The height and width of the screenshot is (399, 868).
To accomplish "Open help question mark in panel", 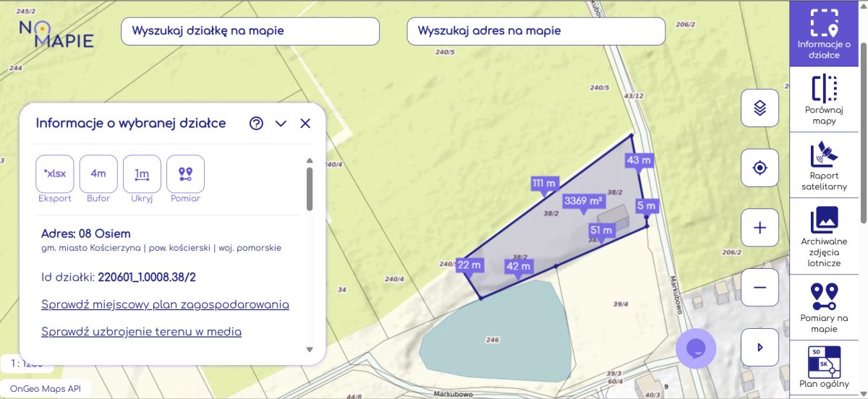I will (x=256, y=124).
